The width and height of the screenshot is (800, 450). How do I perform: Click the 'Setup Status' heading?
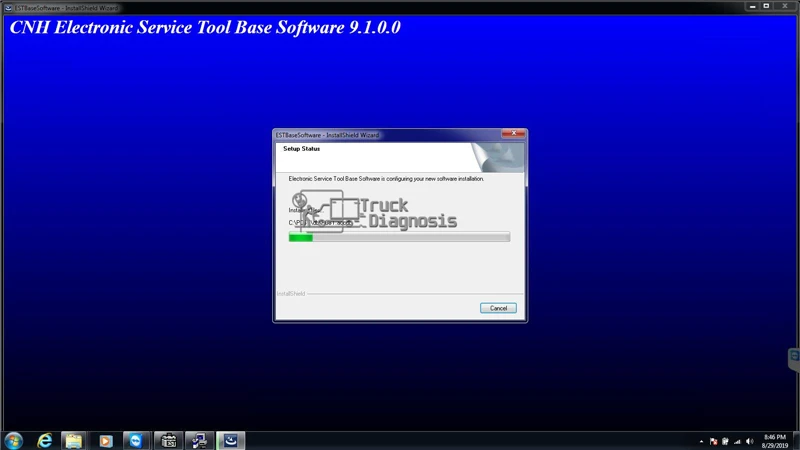(x=302, y=149)
